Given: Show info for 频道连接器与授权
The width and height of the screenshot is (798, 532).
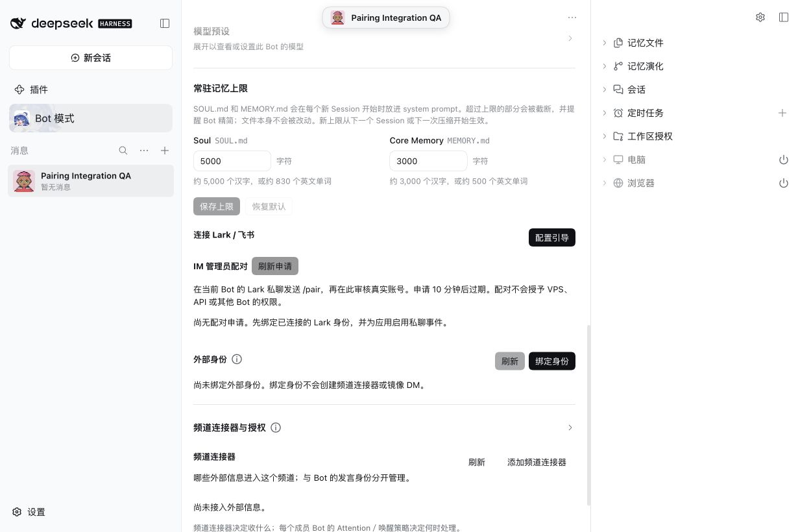Looking at the screenshot, I should coord(276,428).
